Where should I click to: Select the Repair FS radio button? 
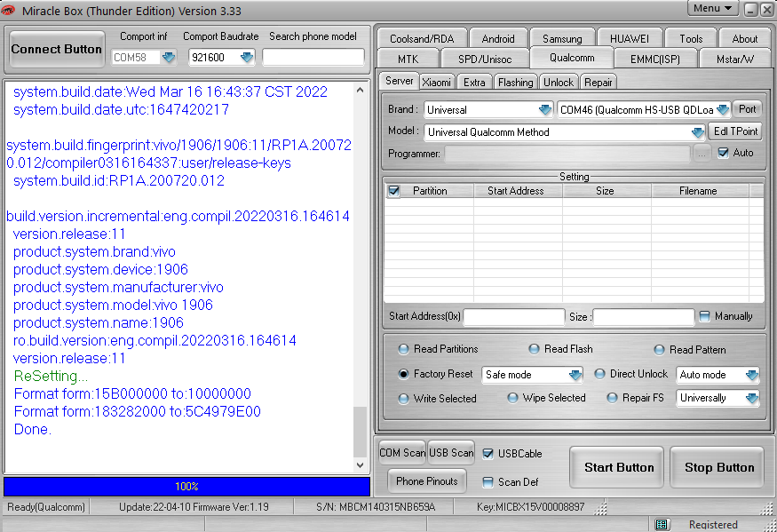coord(612,398)
